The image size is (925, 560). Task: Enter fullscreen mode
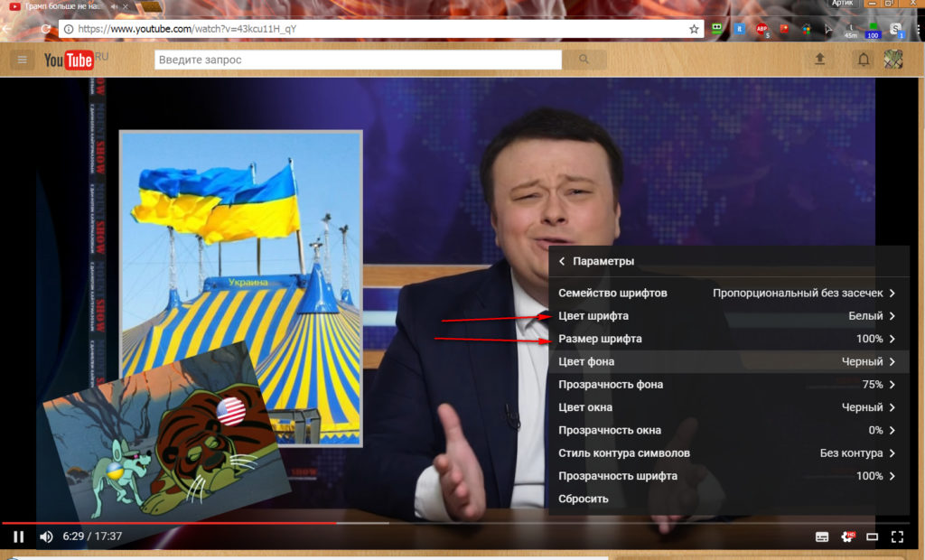click(x=897, y=537)
